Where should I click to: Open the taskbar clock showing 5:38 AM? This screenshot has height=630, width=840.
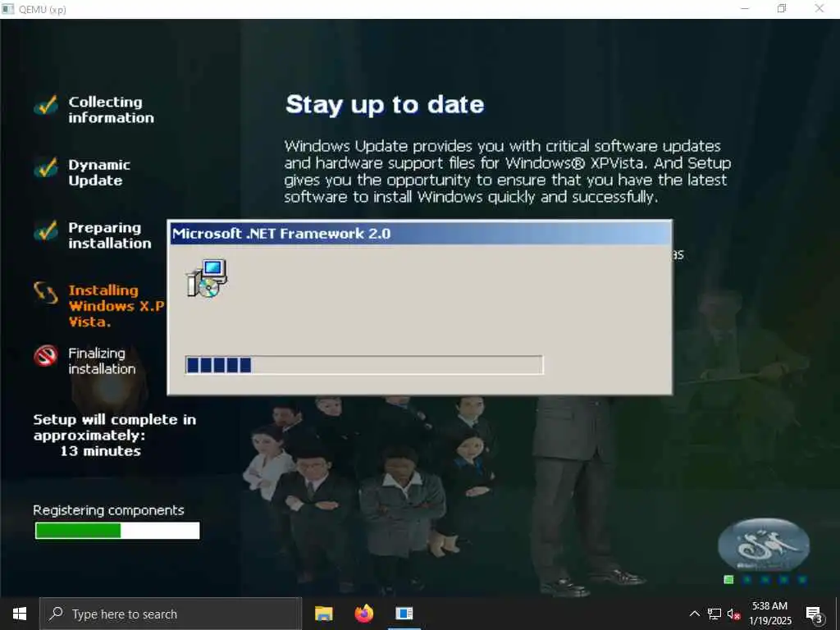[x=769, y=614]
